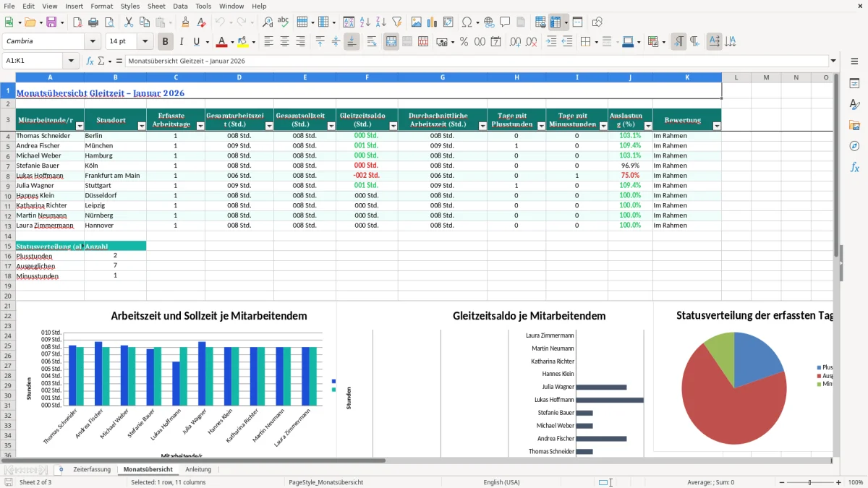Expand the formula bar
This screenshot has height=488, width=868.
pyautogui.click(x=833, y=61)
